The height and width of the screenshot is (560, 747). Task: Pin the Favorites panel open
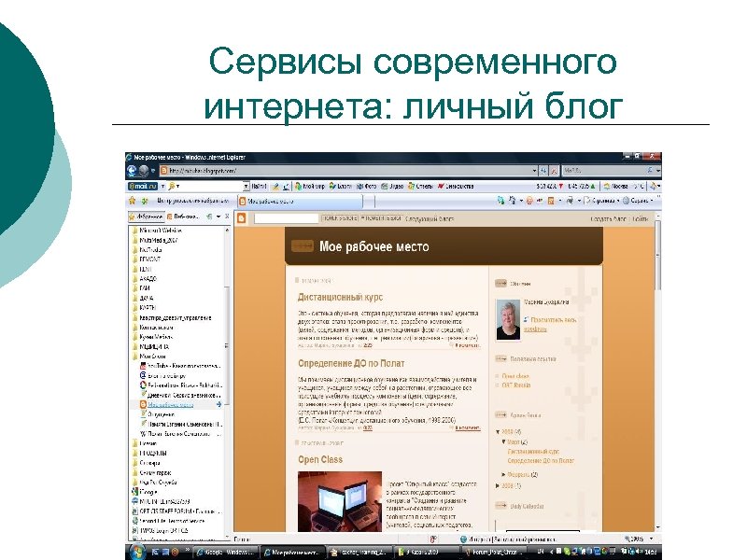[x=209, y=216]
